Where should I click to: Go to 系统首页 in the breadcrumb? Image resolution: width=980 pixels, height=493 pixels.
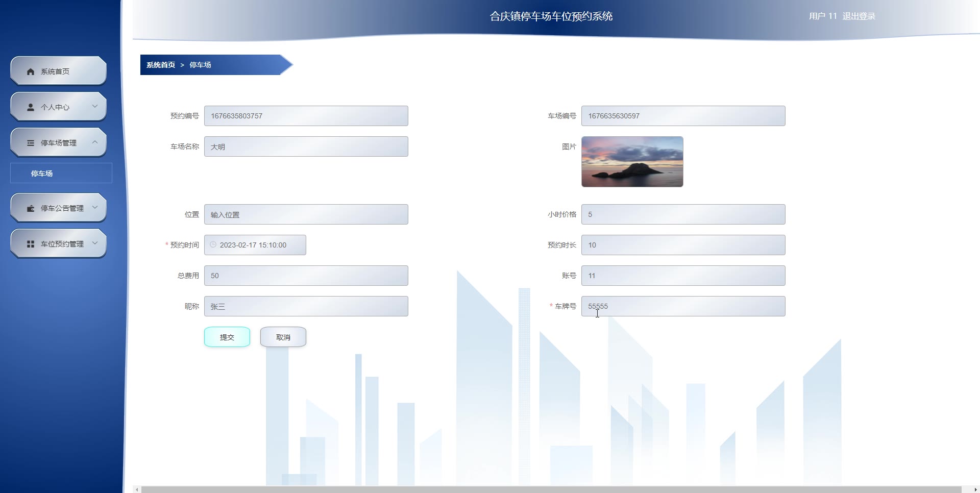coord(161,65)
